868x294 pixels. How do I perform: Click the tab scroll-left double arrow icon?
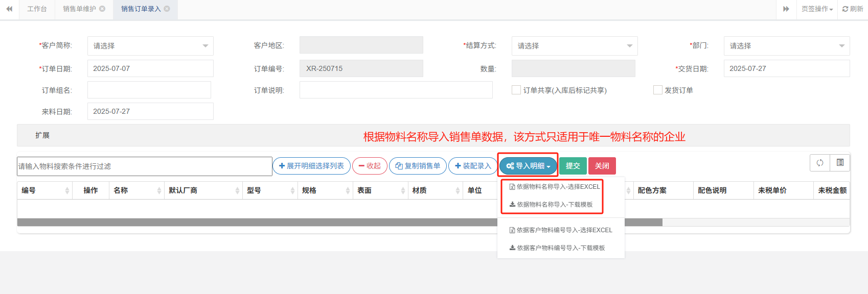[9, 9]
